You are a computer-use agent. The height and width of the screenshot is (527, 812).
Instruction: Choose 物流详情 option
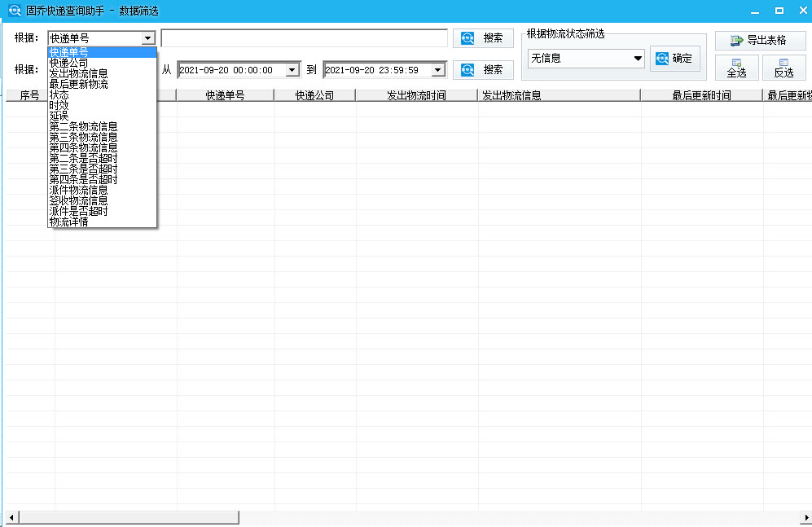[102, 222]
